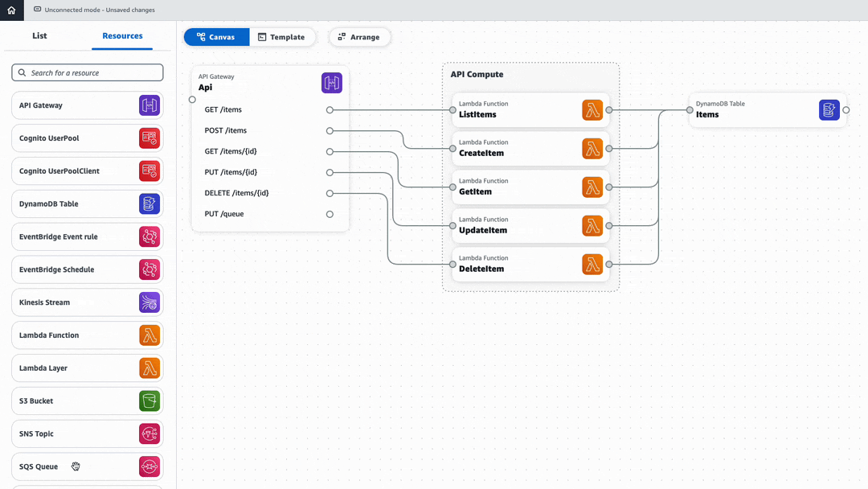Click the Search for a resource field
The width and height of the screenshot is (868, 489).
coord(87,72)
